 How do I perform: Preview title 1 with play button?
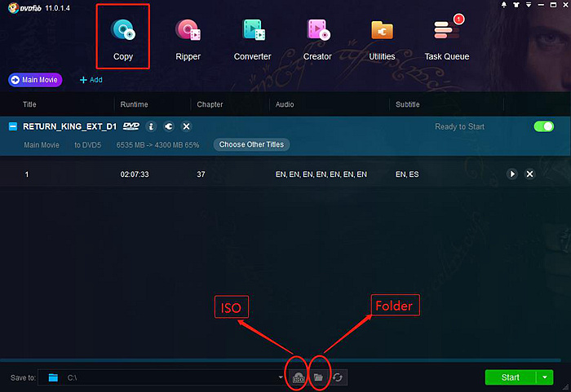coord(512,174)
